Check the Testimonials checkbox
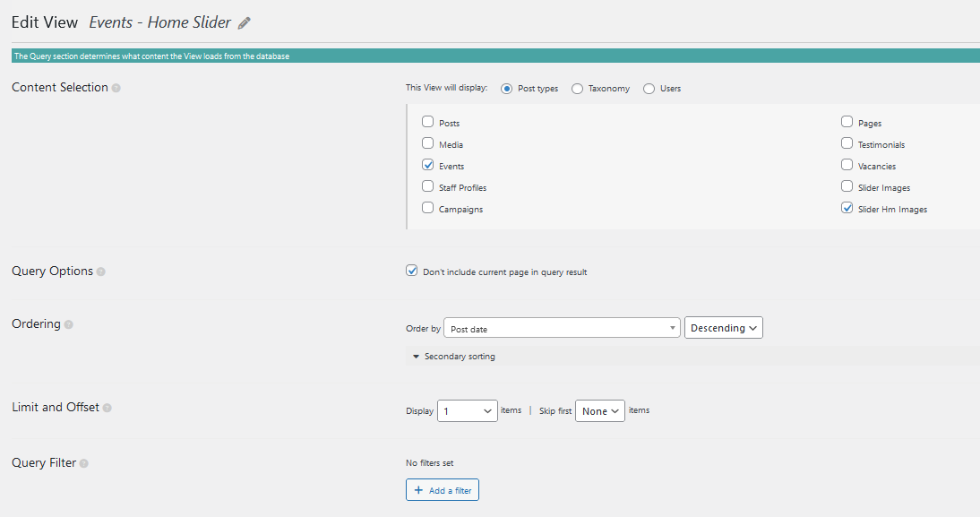Screen dimensions: 980x517 point(847,143)
